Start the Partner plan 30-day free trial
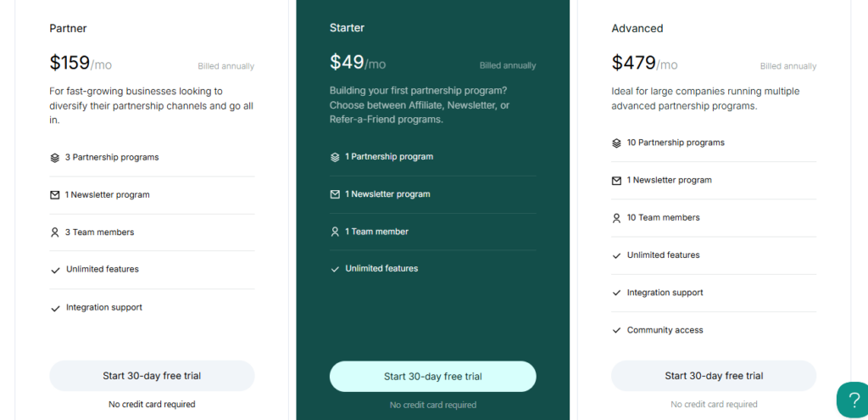 [152, 376]
